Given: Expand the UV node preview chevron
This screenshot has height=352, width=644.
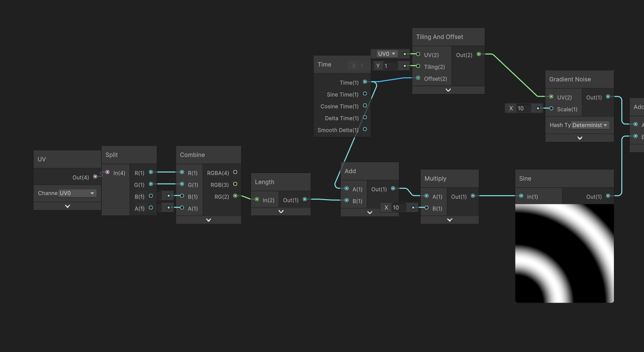Looking at the screenshot, I should coord(67,206).
